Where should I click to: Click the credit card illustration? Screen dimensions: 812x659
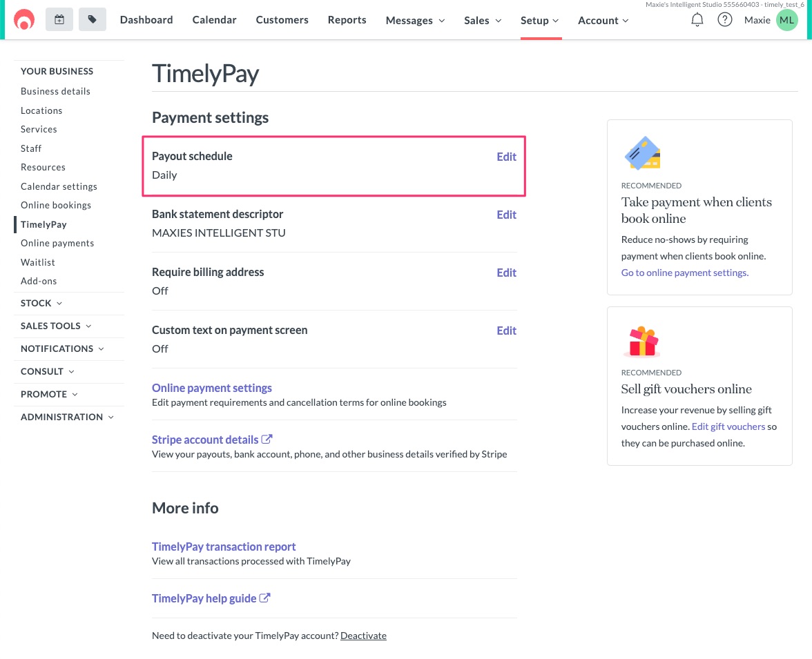[x=643, y=153]
